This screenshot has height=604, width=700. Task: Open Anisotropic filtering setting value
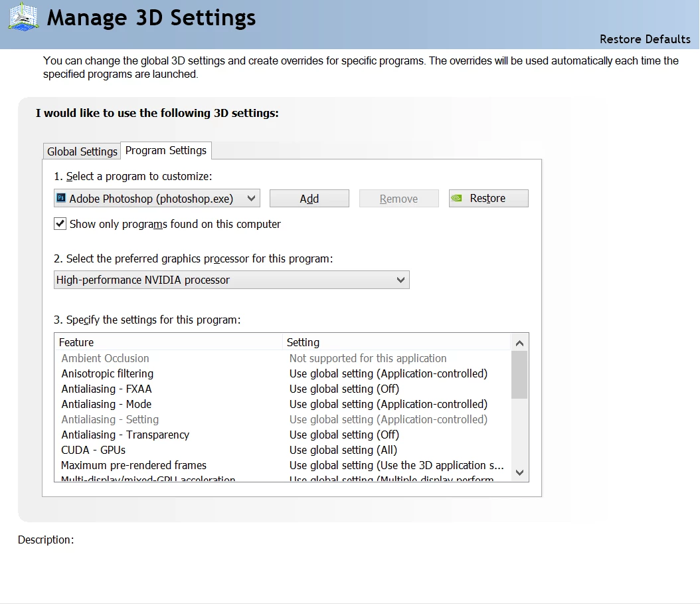click(389, 373)
